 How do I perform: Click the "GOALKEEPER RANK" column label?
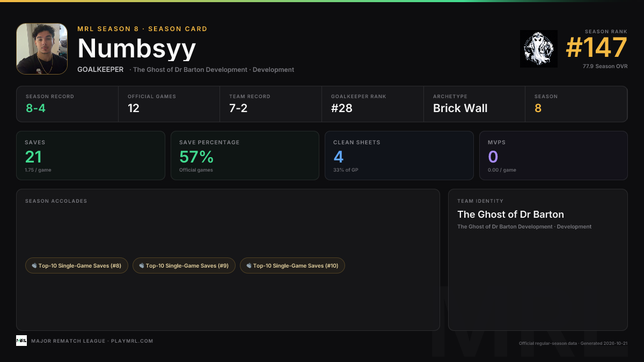[358, 97]
